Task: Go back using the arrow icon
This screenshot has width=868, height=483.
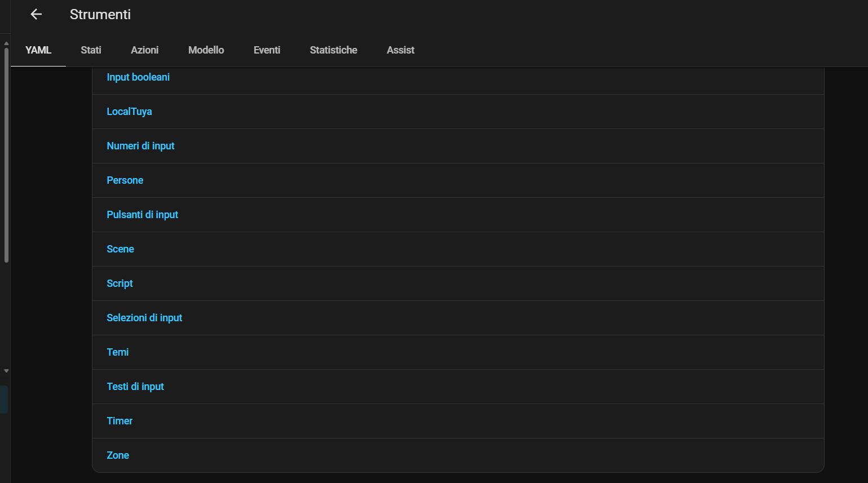Action: [x=36, y=15]
